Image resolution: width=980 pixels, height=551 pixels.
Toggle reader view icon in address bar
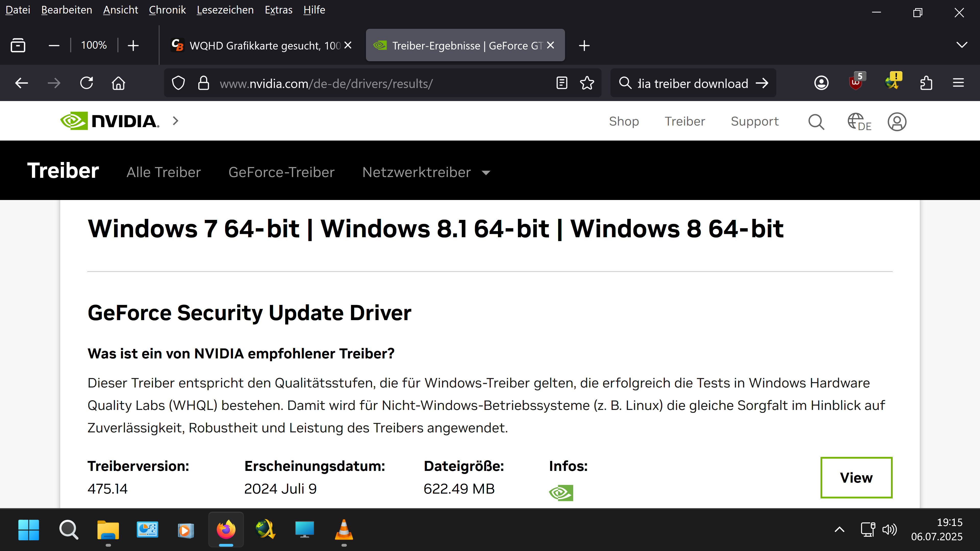click(561, 83)
